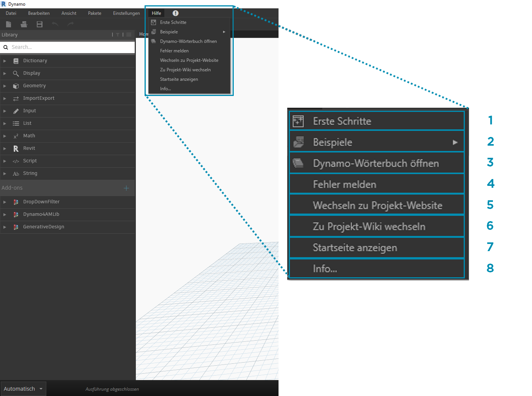Image resolution: width=532 pixels, height=396 pixels.
Task: Open the notifications exclamation icon beside Hilfe
Action: click(x=175, y=13)
